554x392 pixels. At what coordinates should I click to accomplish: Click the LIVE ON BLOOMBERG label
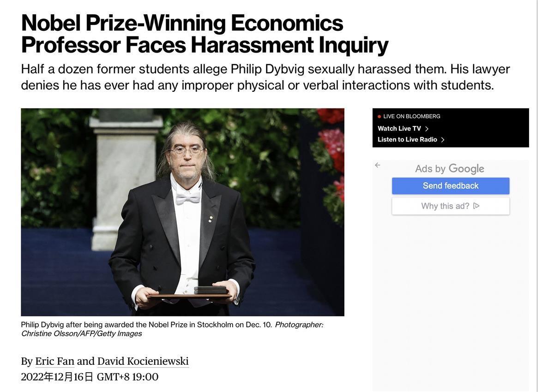tap(412, 117)
